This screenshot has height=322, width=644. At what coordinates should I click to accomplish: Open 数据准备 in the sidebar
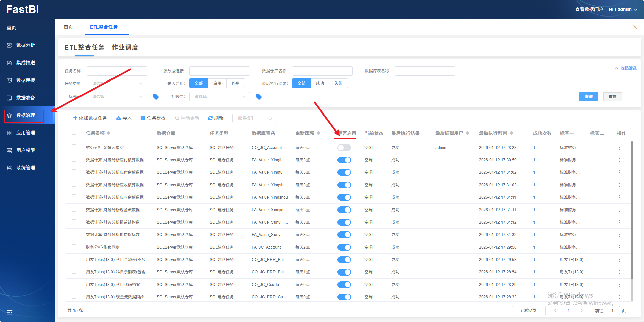[26, 98]
